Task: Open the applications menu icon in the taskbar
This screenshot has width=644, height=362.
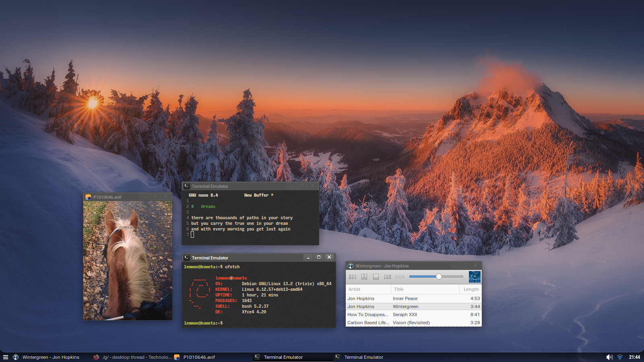Action: pos(6,357)
